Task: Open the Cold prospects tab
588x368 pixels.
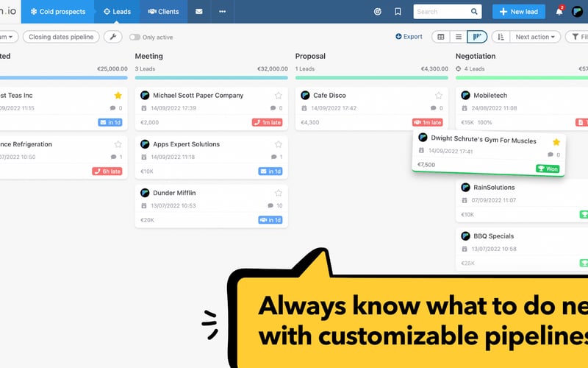Action: coord(58,12)
